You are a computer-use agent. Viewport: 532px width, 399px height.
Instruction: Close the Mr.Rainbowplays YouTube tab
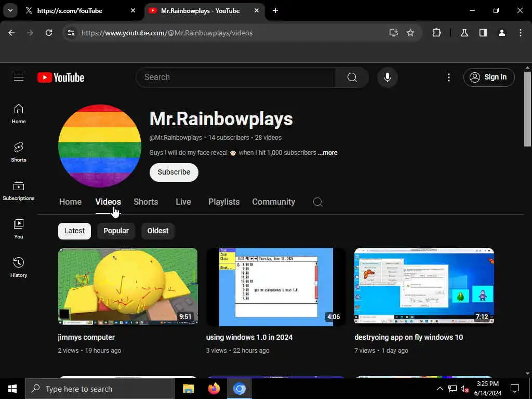coord(257,11)
